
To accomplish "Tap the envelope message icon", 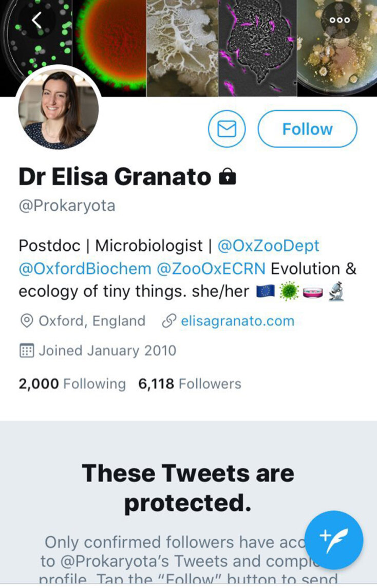I will click(227, 128).
